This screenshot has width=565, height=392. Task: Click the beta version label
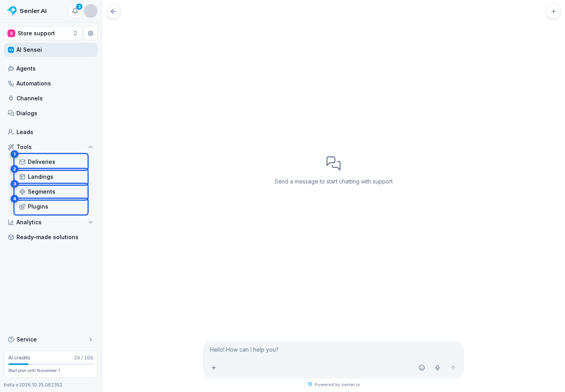[33, 385]
